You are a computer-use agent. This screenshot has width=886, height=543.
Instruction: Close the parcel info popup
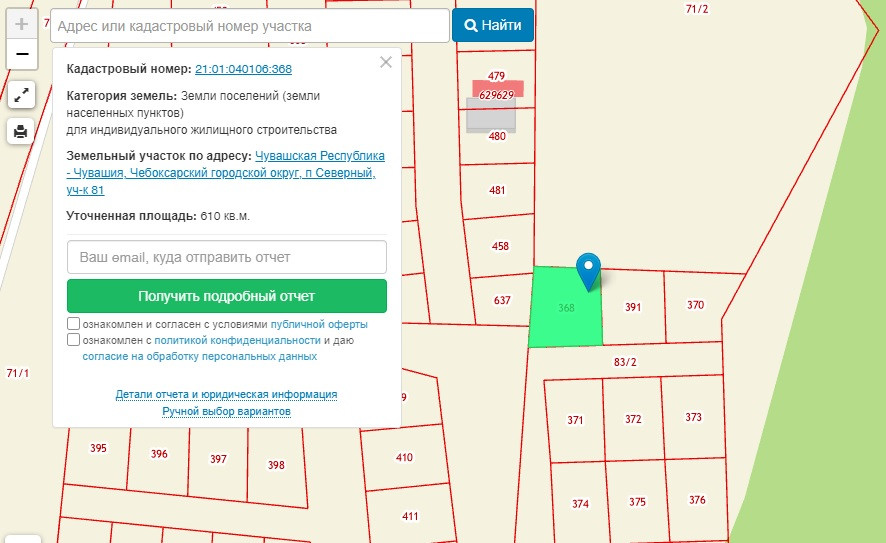[x=386, y=62]
